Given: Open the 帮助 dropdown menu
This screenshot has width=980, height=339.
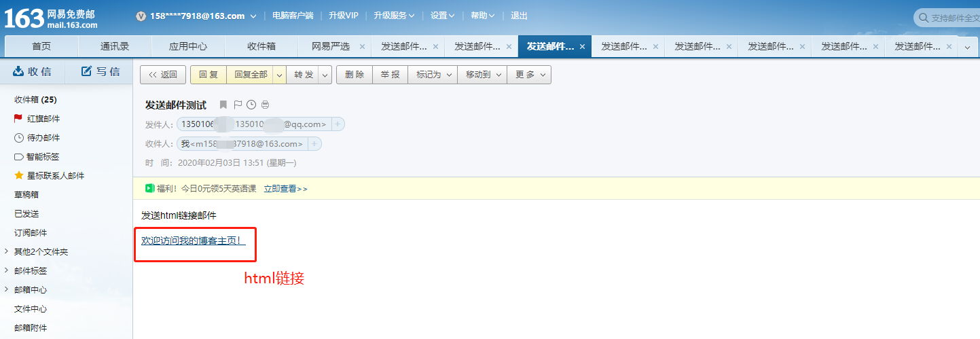Looking at the screenshot, I should click(x=482, y=16).
